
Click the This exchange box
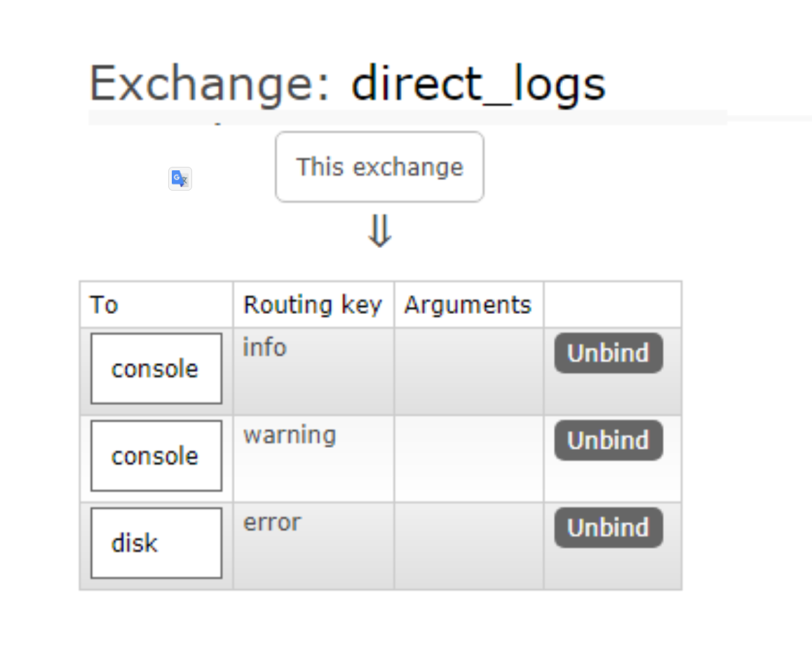pos(379,167)
